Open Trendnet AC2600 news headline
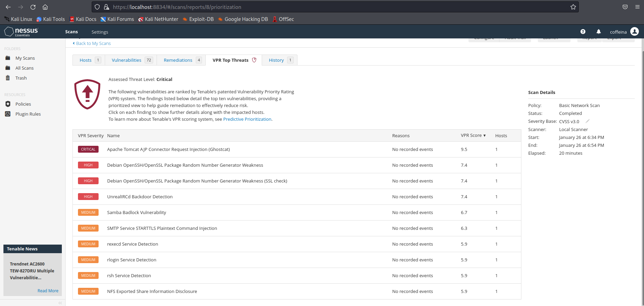The image size is (644, 306). tap(32, 271)
